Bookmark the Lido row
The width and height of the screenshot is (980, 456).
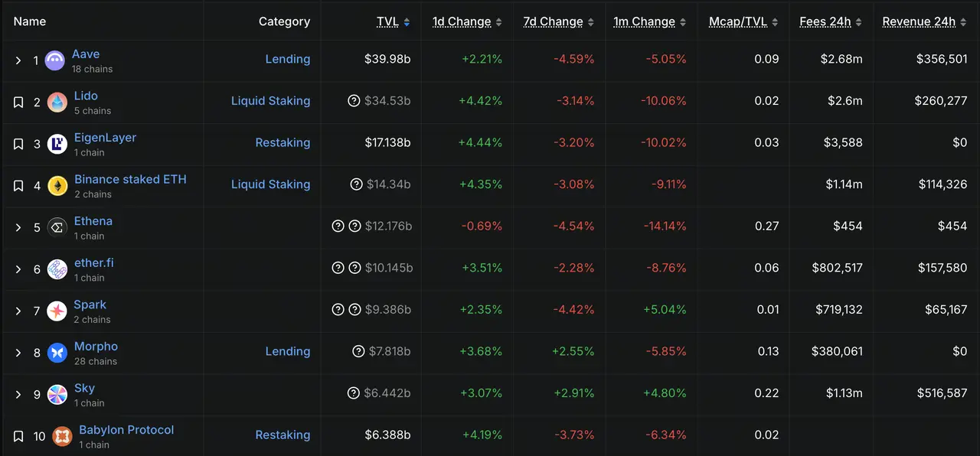(x=18, y=103)
